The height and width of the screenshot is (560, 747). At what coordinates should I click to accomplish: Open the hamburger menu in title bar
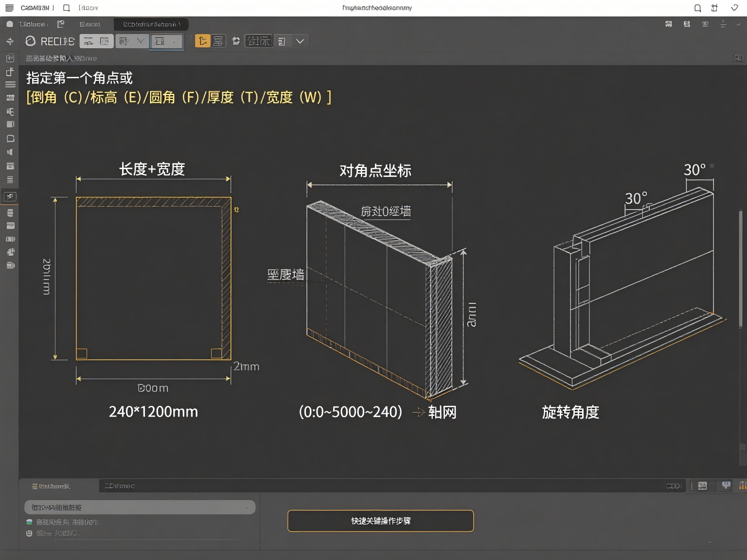pos(9,8)
